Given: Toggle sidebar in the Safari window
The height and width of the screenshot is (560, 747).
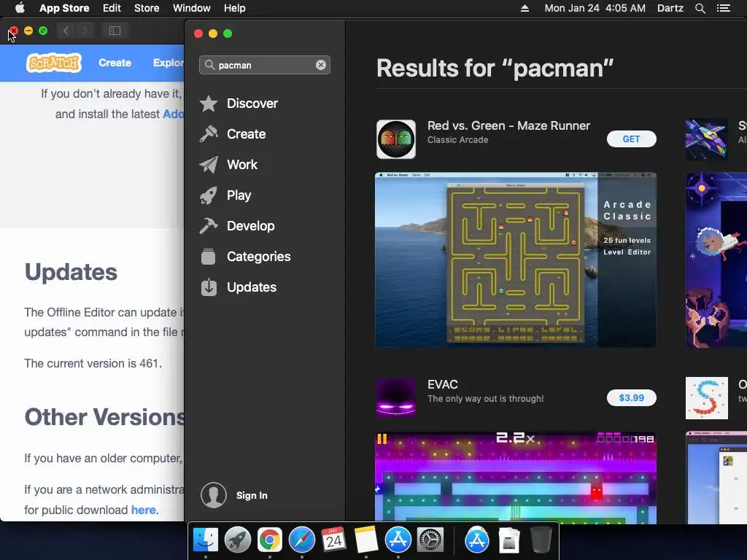Looking at the screenshot, I should click(115, 31).
